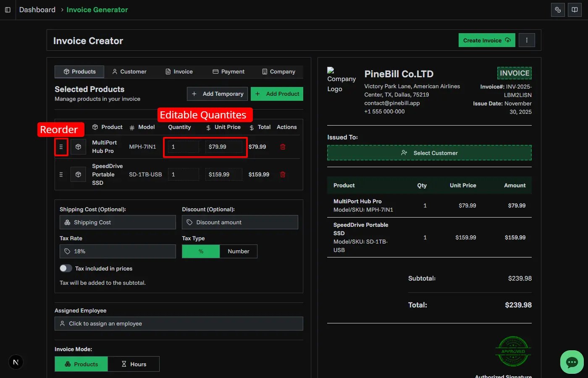
Task: Click the Create Invoice button
Action: point(486,40)
